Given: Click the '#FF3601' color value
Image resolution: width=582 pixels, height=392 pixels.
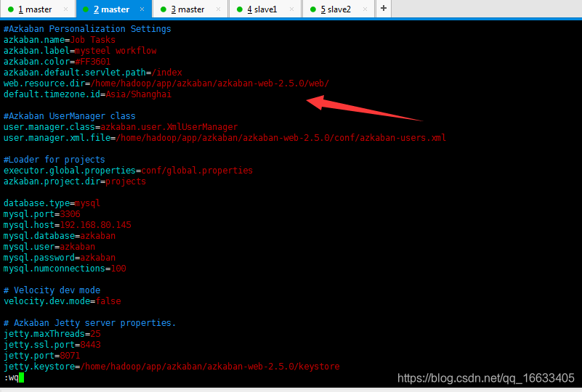Looking at the screenshot, I should (x=93, y=61).
